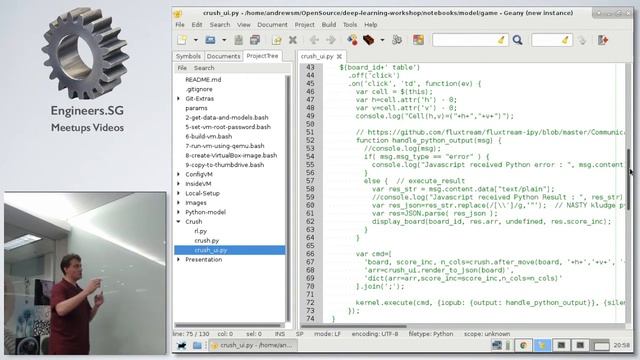Open the ProjectTree panel Search menu
Screen dimensions: 640x360
204,68
